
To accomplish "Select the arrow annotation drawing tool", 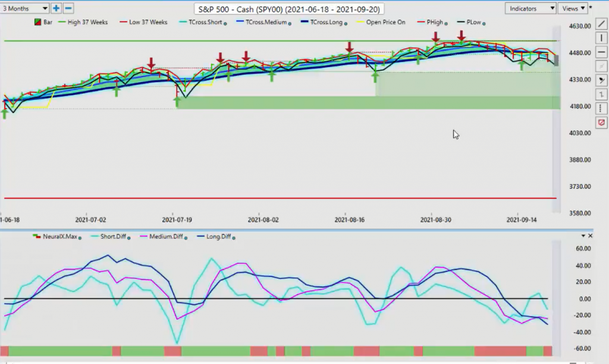I will [x=601, y=80].
